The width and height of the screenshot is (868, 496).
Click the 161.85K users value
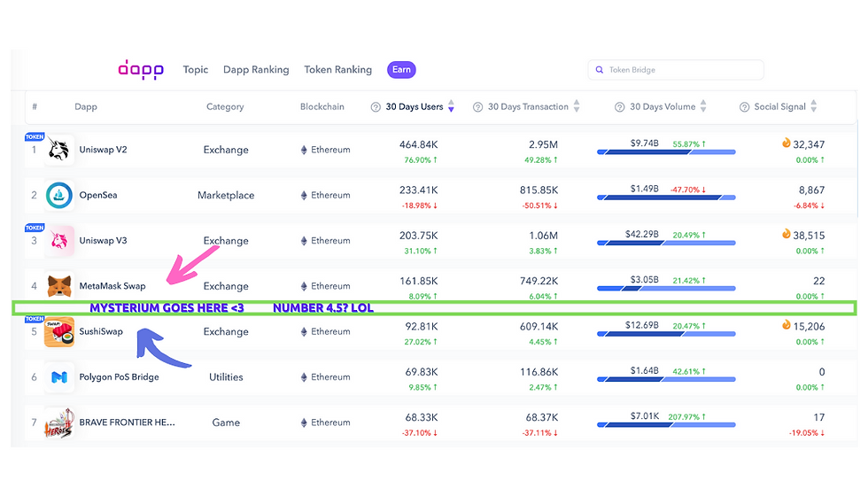coord(418,282)
